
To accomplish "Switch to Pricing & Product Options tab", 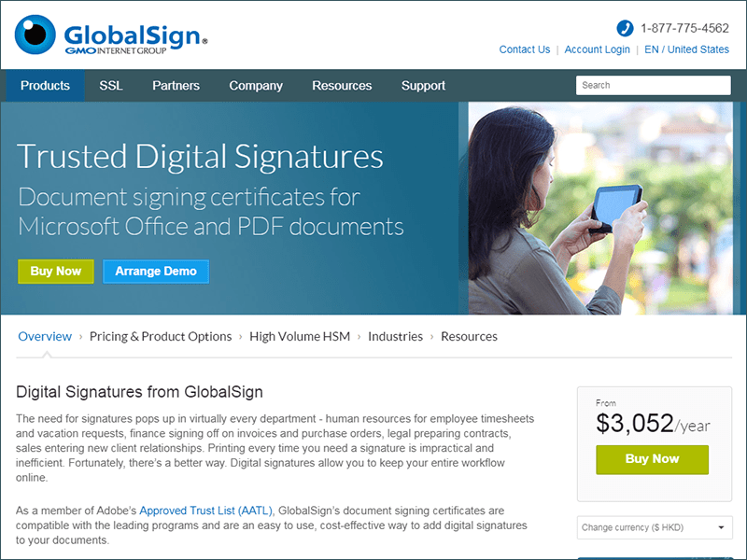I will click(161, 337).
